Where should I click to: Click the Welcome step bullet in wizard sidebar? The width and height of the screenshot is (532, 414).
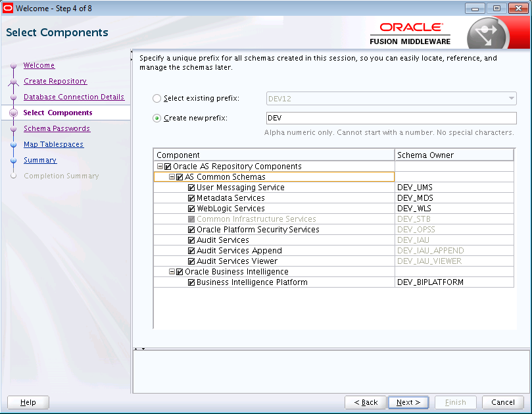[x=14, y=66]
